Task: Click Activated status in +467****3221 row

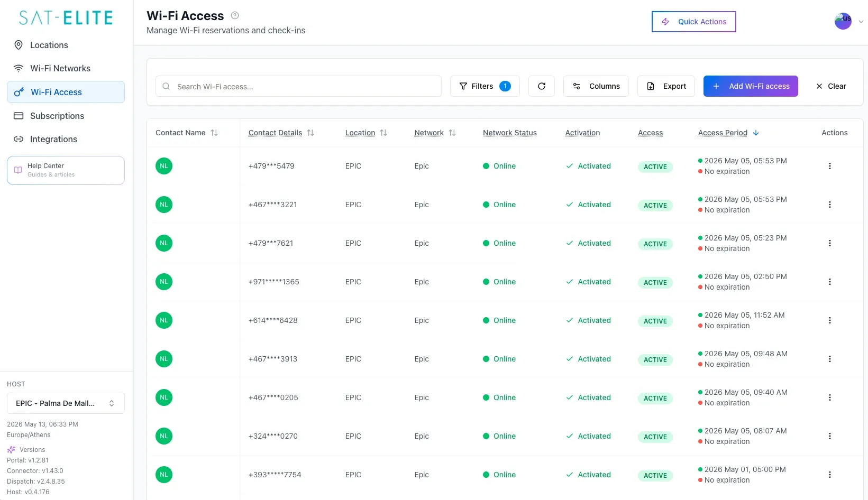Action: 588,205
